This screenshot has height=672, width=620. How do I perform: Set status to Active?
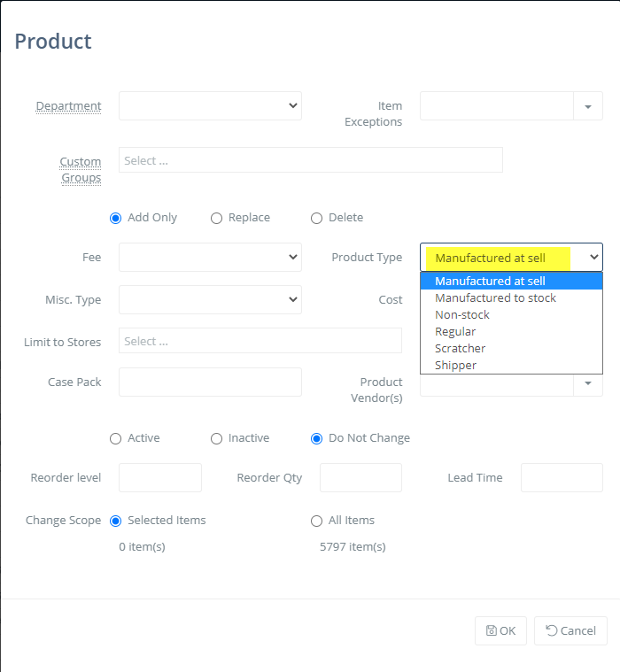[x=115, y=439]
